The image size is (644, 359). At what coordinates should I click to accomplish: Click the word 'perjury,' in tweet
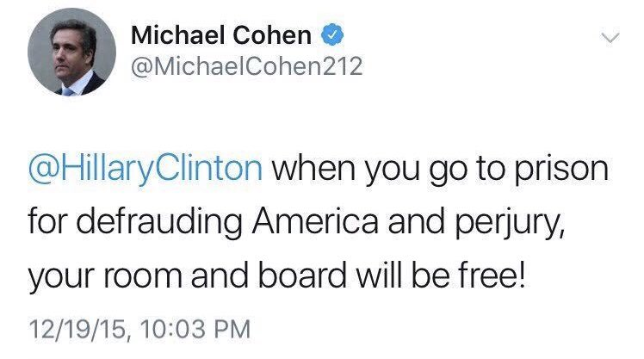pyautogui.click(x=510, y=223)
